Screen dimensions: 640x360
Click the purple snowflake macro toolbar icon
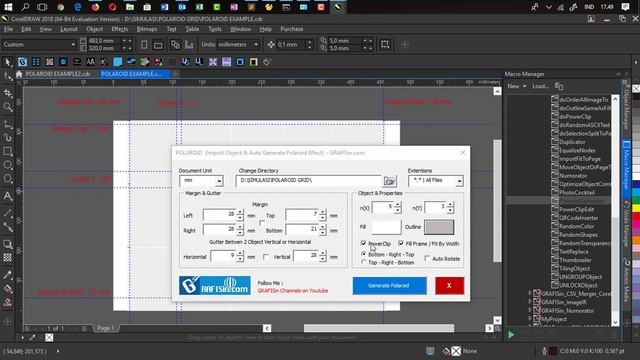click(213, 62)
